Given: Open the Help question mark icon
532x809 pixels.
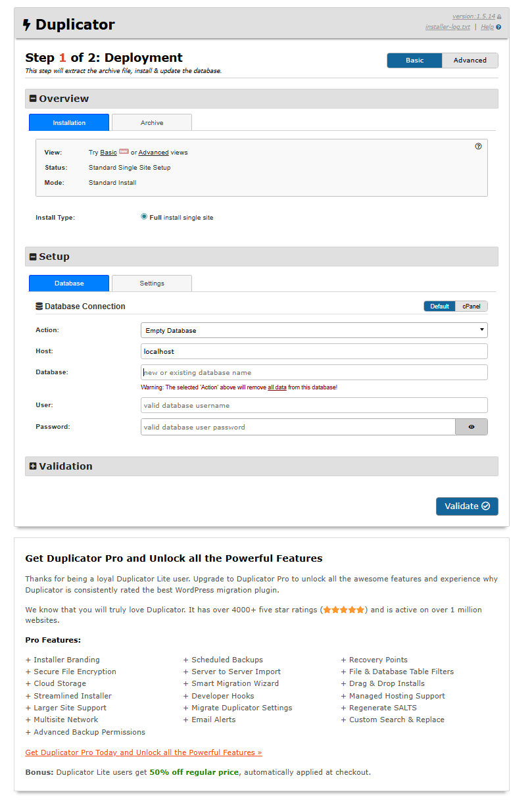Looking at the screenshot, I should coord(498,28).
